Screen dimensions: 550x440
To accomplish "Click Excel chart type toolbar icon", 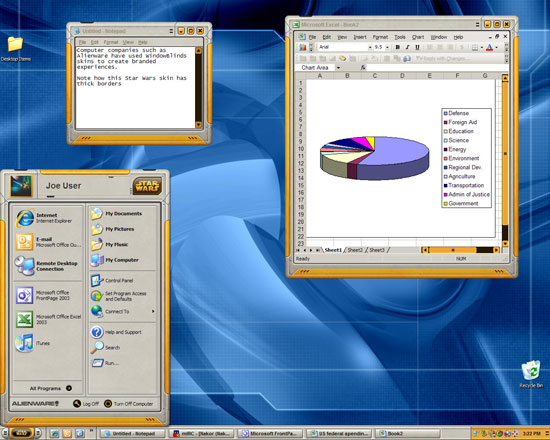I will [302, 47].
